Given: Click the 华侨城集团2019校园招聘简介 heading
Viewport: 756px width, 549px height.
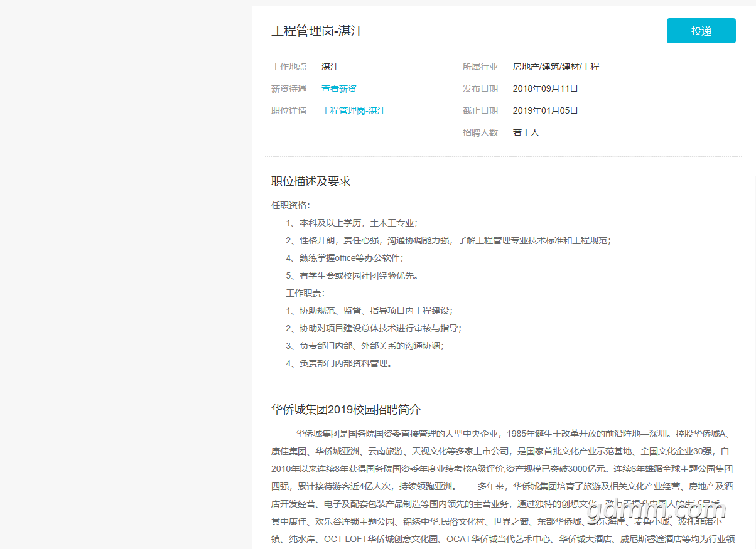Looking at the screenshot, I should tap(346, 410).
